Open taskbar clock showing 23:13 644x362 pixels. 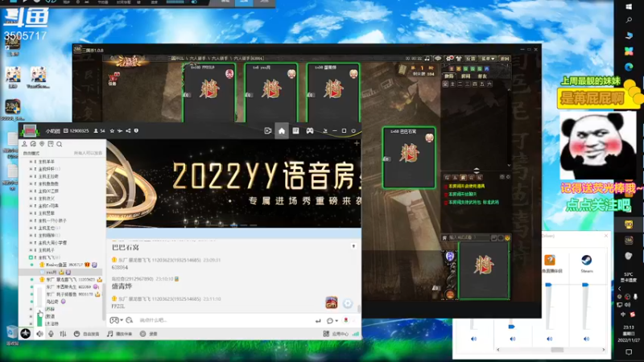pos(629,334)
